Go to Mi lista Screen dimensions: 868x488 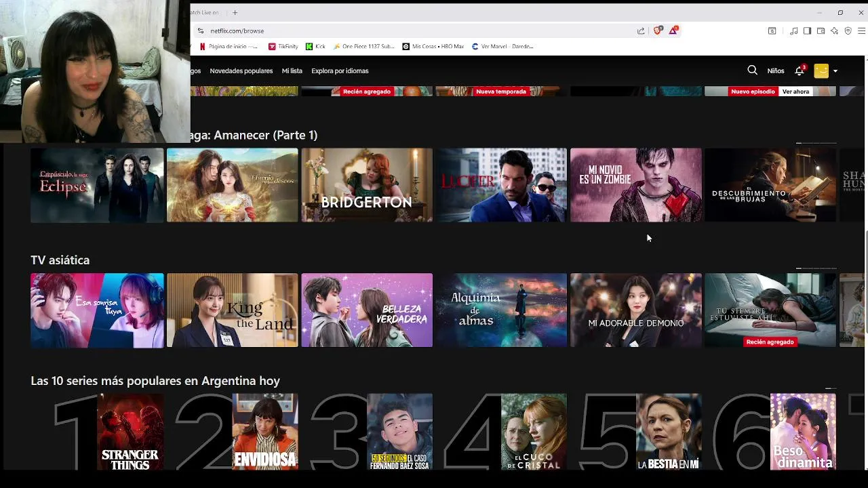coord(292,70)
